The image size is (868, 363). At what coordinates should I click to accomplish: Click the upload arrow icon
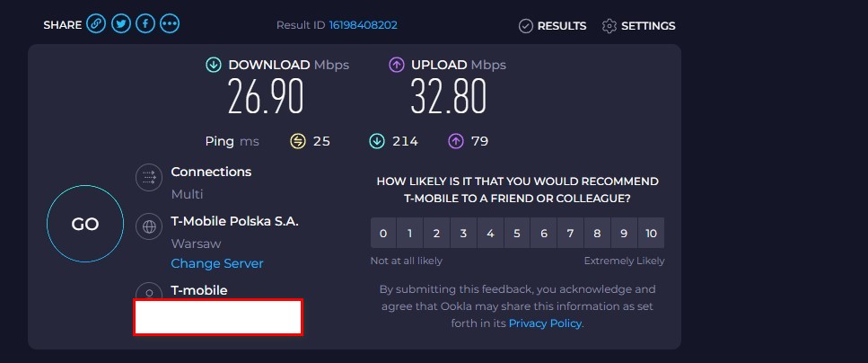pos(397,66)
